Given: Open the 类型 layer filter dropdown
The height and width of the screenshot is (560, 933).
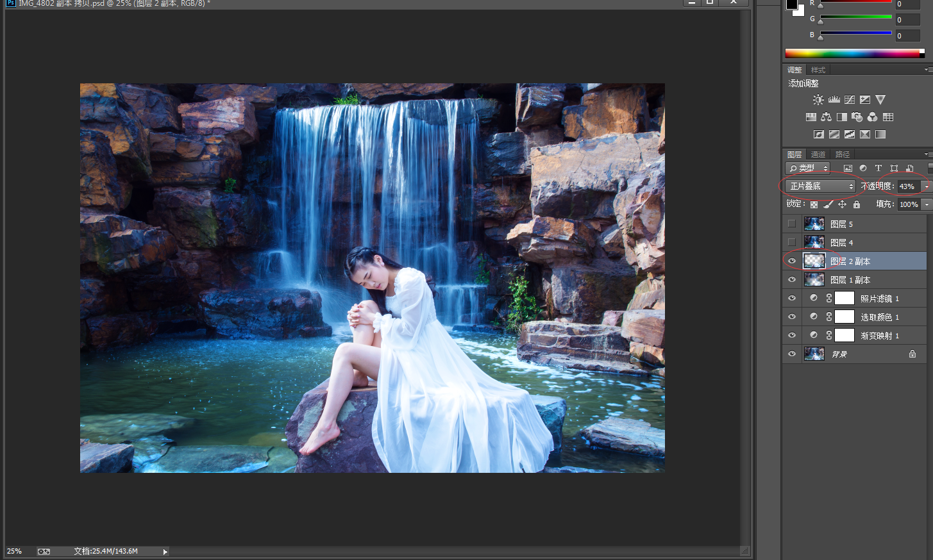Looking at the screenshot, I should click(x=808, y=168).
